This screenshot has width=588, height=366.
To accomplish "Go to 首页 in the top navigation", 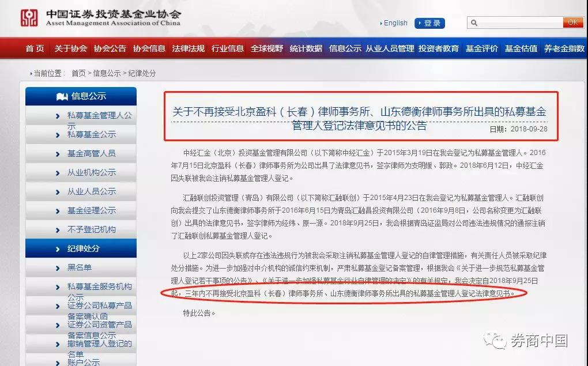I will point(35,48).
